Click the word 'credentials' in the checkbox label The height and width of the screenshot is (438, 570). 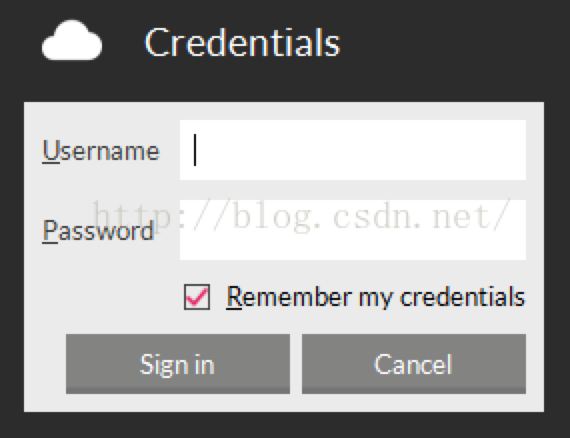pyautogui.click(x=463, y=297)
